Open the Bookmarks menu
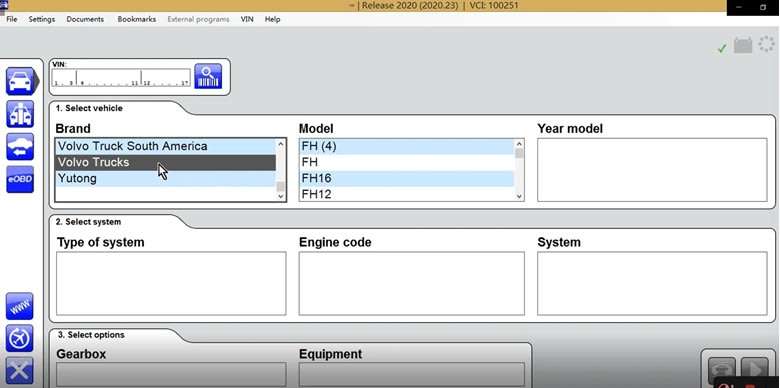This screenshot has height=388, width=780. (x=136, y=19)
